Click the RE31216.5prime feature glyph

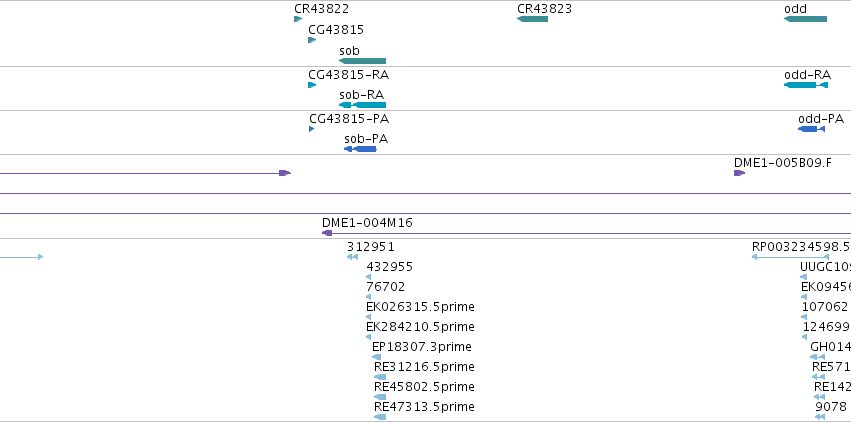[380, 377]
